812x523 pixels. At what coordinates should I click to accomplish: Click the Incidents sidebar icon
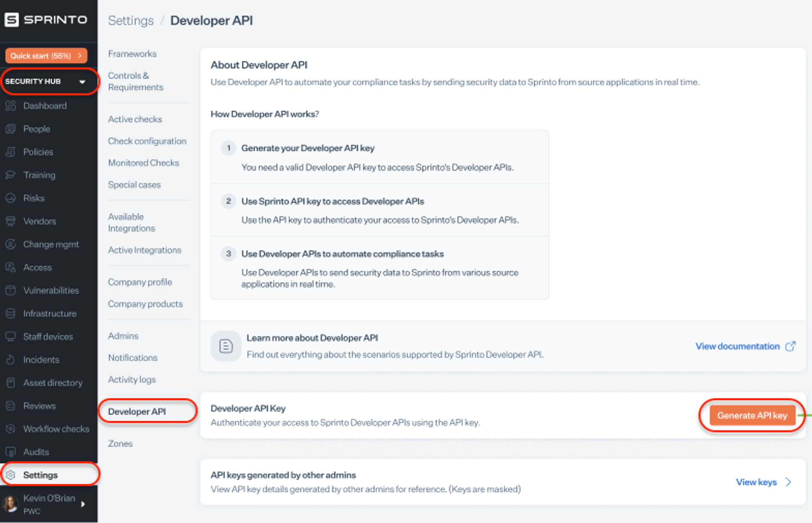click(x=11, y=360)
